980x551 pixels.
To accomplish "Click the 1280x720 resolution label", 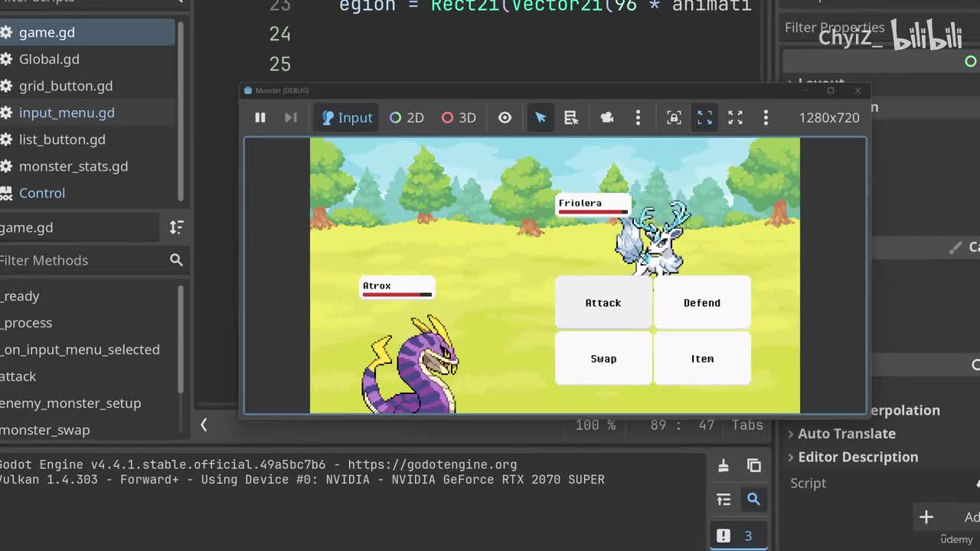I will click(x=829, y=117).
